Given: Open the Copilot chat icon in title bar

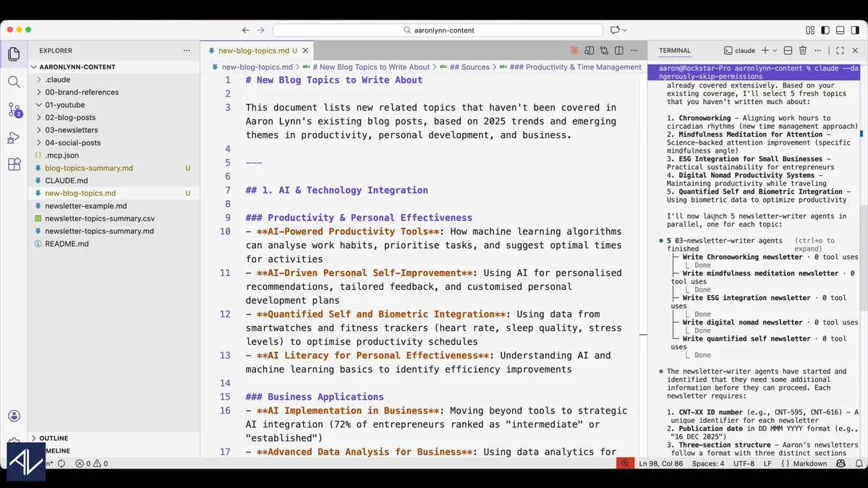Looking at the screenshot, I should click(x=615, y=30).
